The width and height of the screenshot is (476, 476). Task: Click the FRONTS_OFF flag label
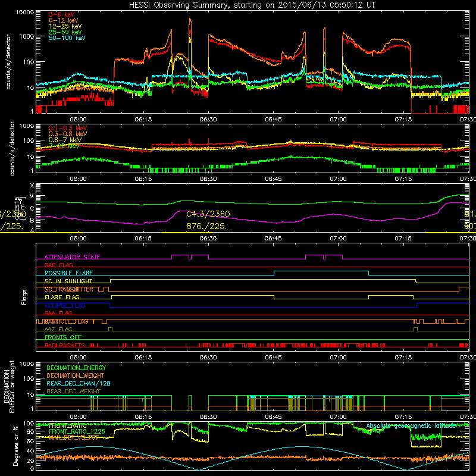point(63,337)
